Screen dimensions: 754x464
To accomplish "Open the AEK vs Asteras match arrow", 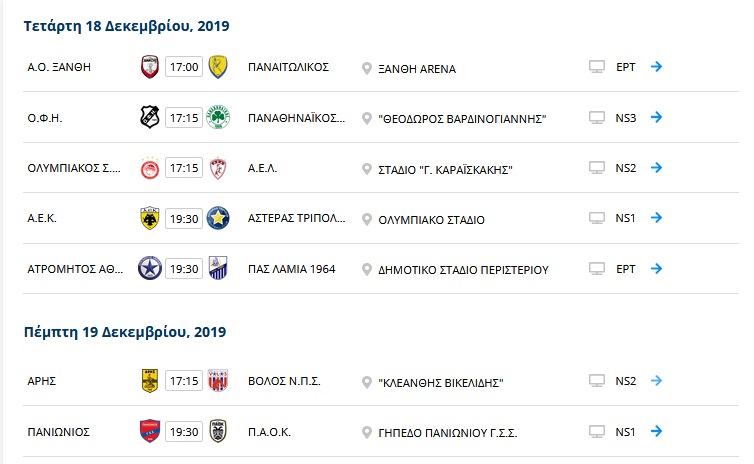I will [x=656, y=218].
